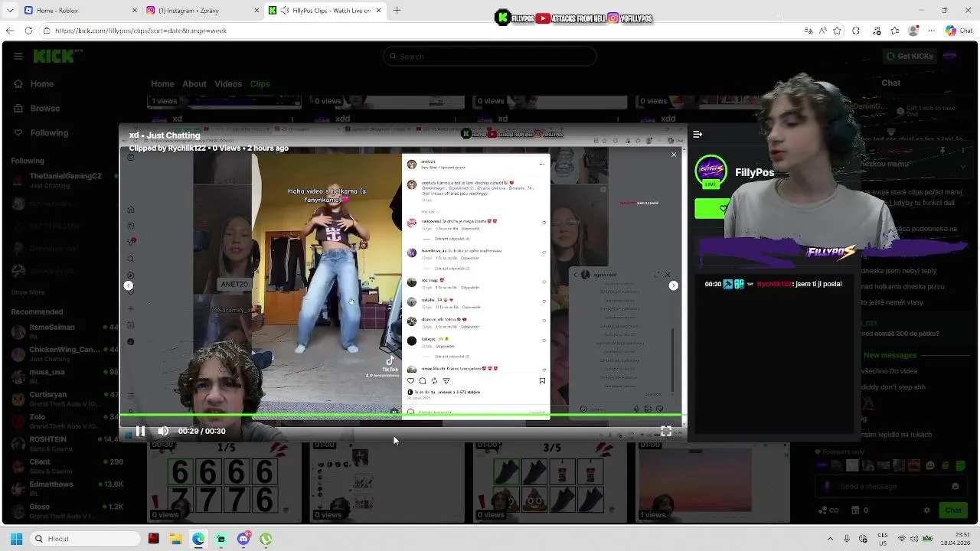The width and height of the screenshot is (980, 551).
Task: Enter fullscreen for the clip
Action: click(x=666, y=432)
